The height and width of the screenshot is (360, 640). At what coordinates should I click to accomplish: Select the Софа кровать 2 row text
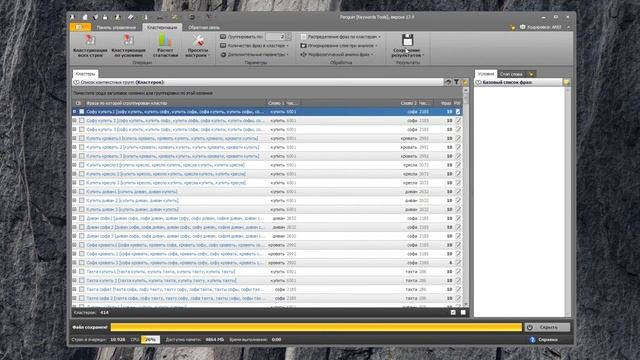(x=175, y=254)
